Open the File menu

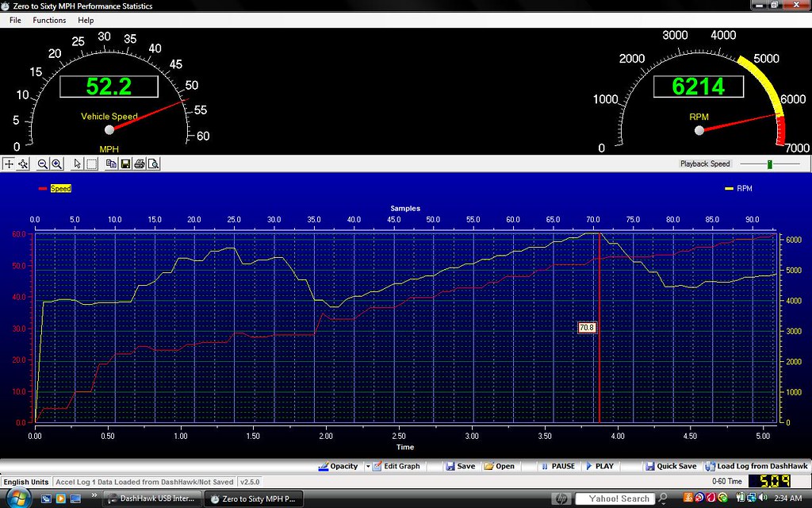16,20
